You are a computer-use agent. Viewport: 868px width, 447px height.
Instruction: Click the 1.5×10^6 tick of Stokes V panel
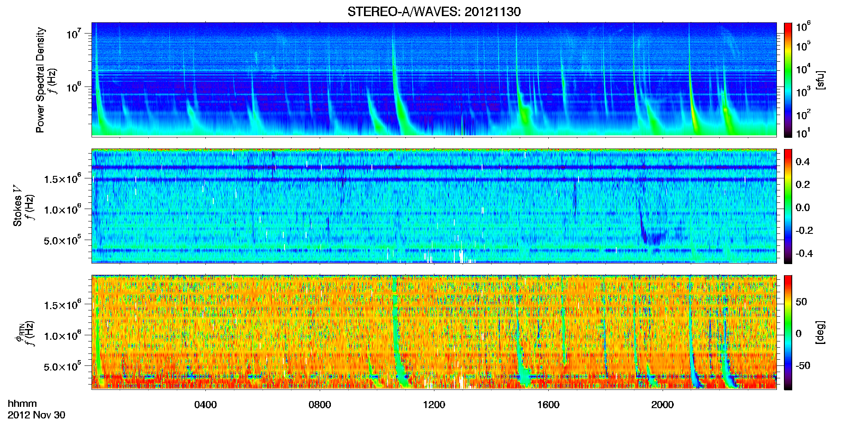pyautogui.click(x=63, y=178)
